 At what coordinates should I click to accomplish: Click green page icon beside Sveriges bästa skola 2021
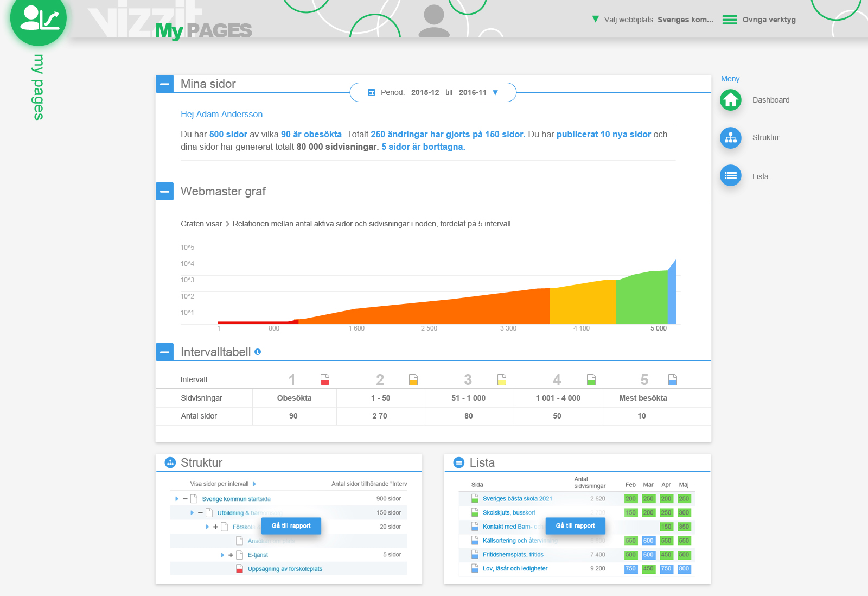475,498
